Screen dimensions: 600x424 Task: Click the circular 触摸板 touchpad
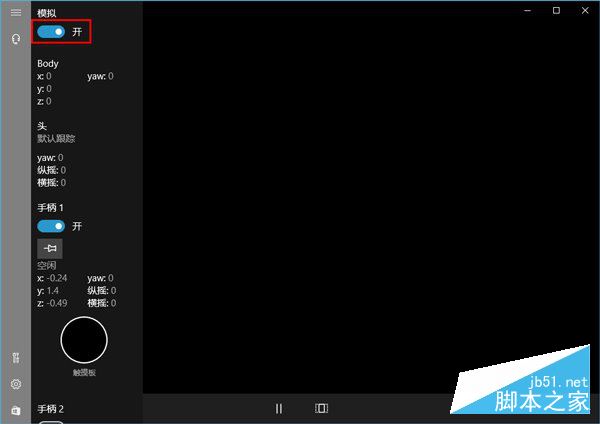(x=84, y=340)
